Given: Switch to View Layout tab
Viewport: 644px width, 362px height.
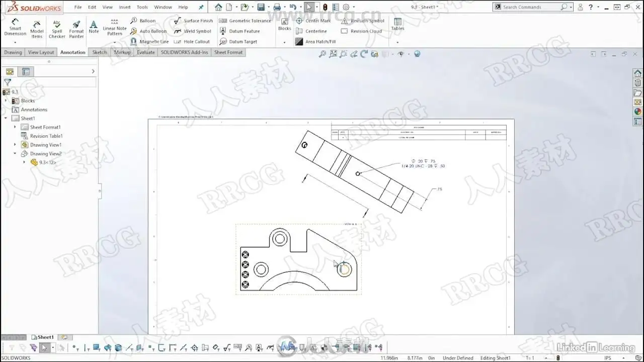Looking at the screenshot, I should (x=41, y=52).
